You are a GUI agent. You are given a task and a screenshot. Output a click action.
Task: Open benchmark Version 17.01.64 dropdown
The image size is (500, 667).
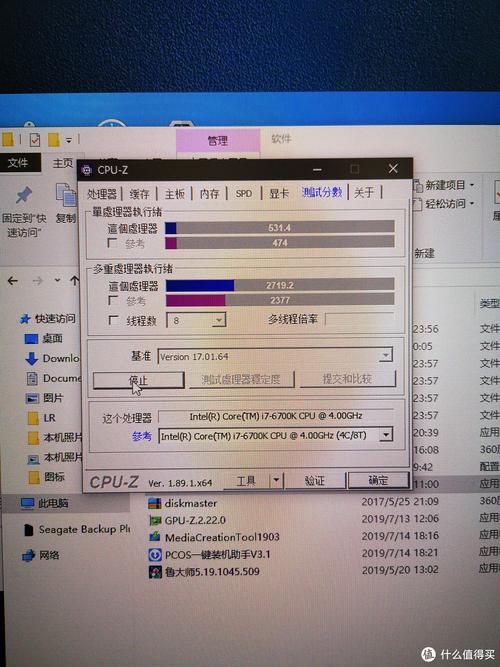click(x=386, y=355)
